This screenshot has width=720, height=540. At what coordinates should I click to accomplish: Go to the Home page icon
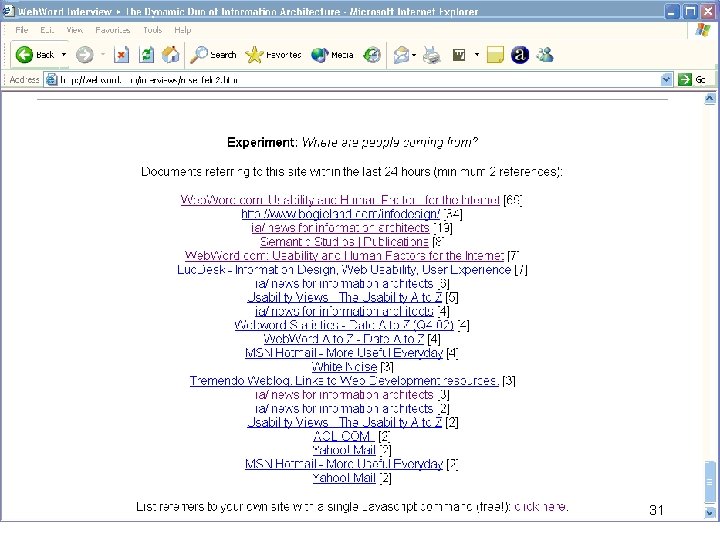coord(170,55)
